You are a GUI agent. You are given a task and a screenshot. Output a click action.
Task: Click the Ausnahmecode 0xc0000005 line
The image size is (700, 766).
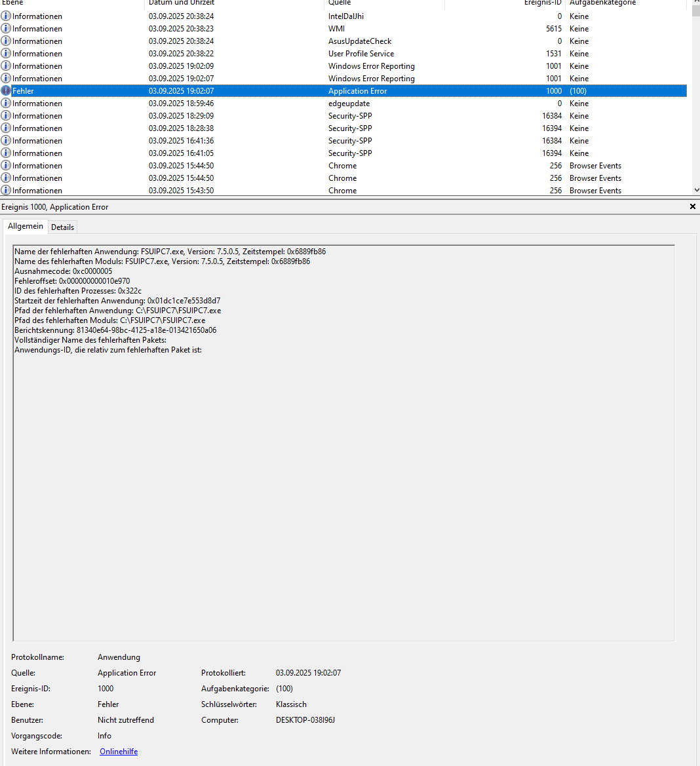click(x=63, y=271)
